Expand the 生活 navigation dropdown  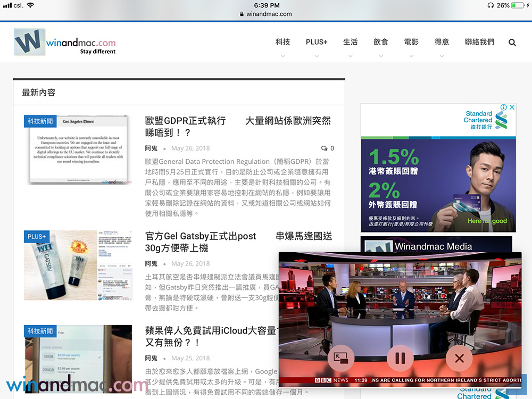point(350,43)
